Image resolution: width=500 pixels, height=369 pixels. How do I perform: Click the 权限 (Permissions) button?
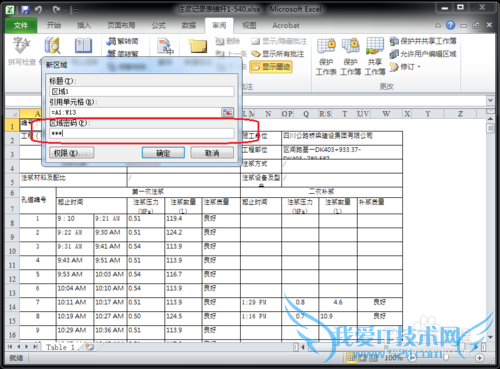tap(72, 153)
